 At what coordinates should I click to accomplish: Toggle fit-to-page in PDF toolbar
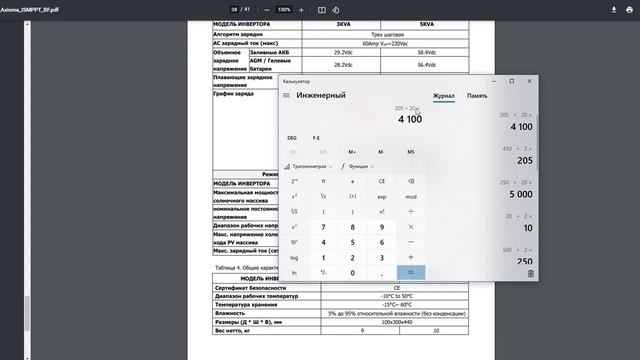pyautogui.click(x=322, y=10)
